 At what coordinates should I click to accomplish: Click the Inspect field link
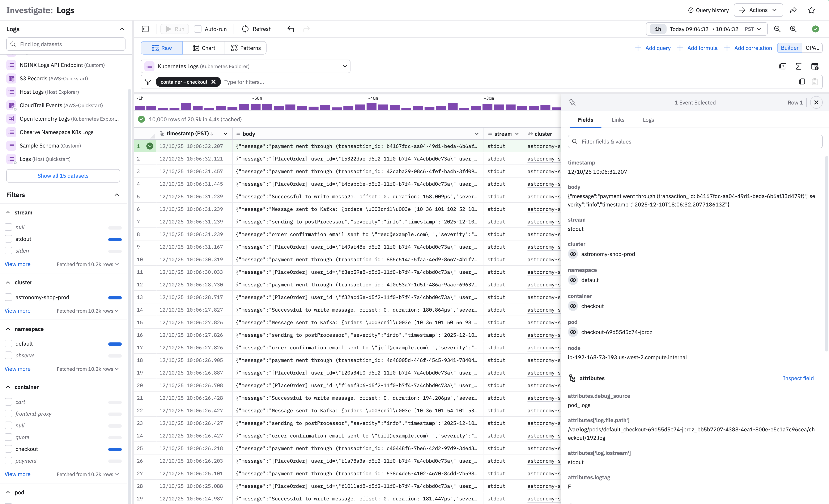[798, 378]
